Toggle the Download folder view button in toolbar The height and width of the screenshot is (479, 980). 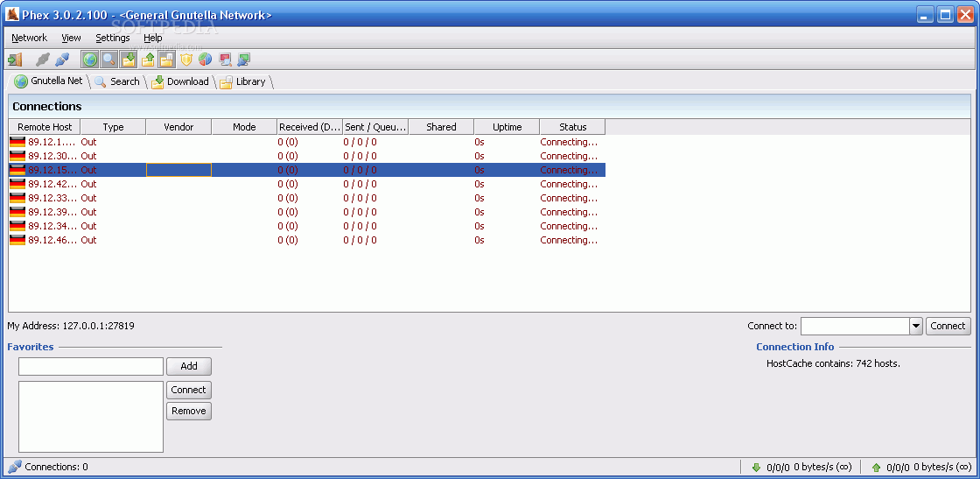point(128,60)
